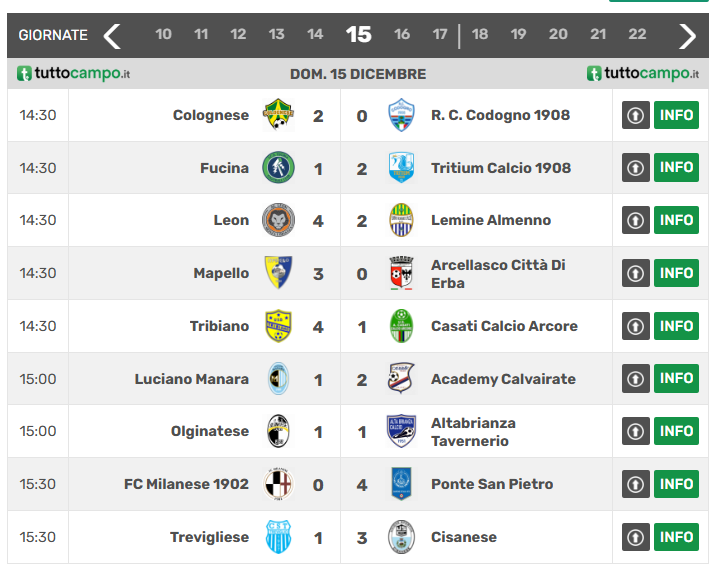Click the up-arrow icon for Trevigliese match
The width and height of the screenshot is (717, 573).
(x=636, y=537)
